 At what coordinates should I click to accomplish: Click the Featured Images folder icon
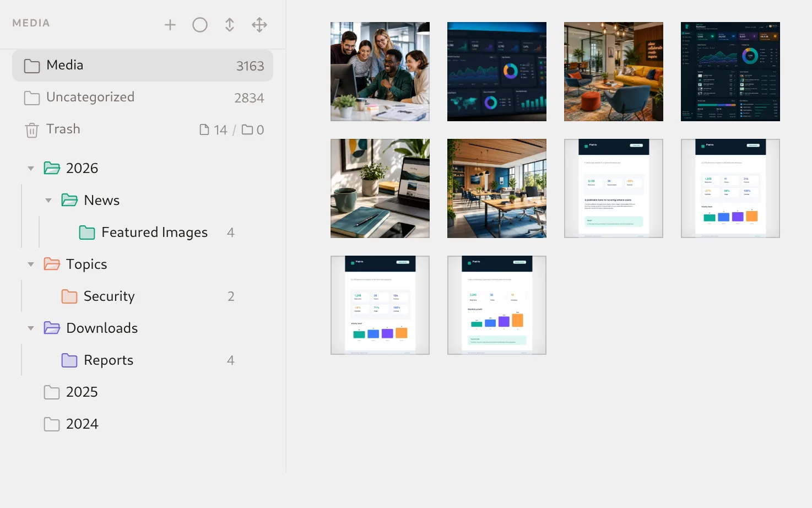(x=87, y=233)
